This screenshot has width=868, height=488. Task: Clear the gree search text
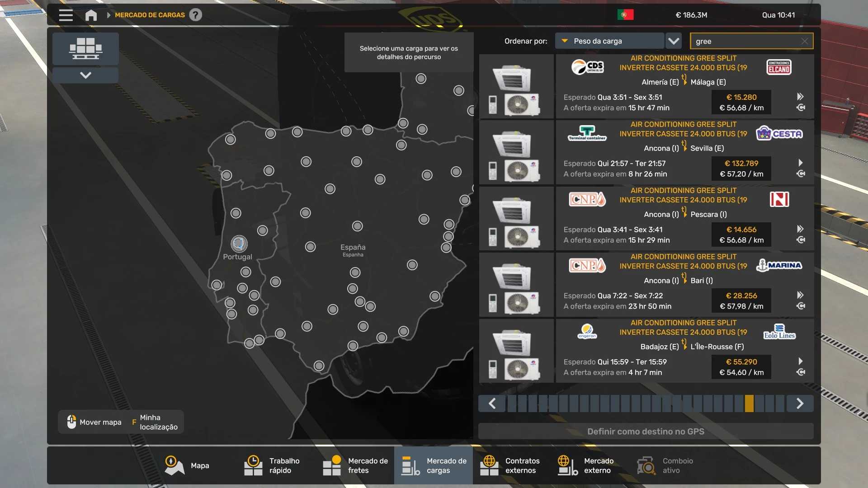804,41
